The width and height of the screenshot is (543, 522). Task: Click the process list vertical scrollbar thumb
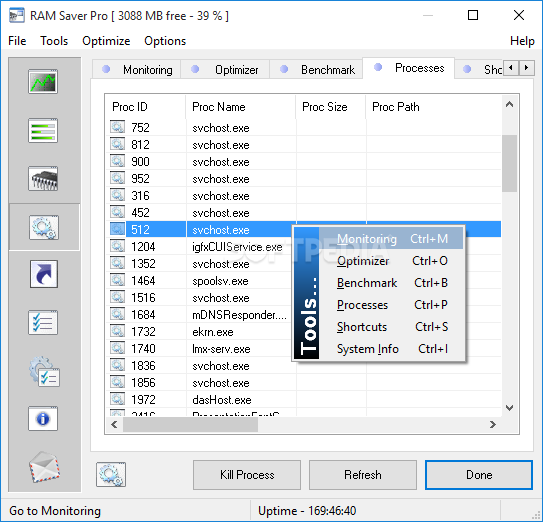tap(509, 163)
